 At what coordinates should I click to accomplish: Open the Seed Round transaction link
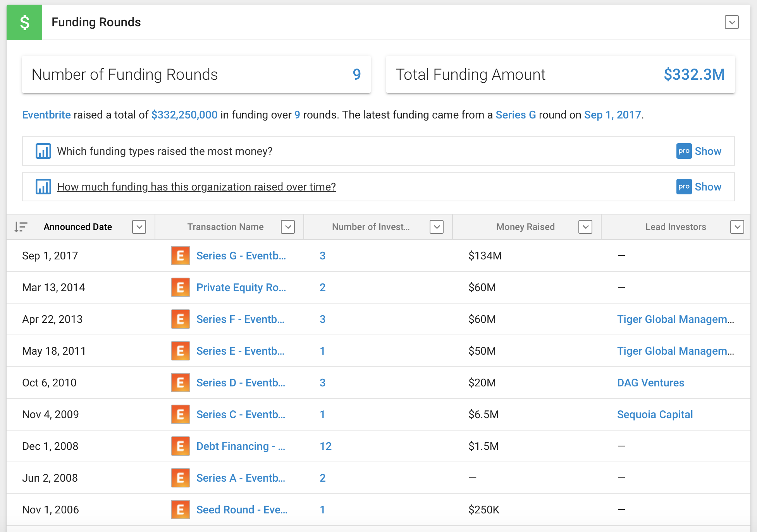pos(242,510)
